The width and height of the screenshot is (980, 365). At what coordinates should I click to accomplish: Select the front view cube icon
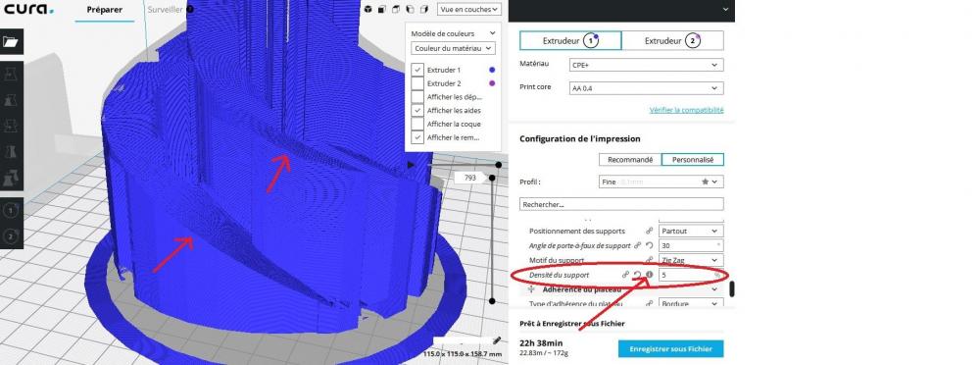coord(382,10)
